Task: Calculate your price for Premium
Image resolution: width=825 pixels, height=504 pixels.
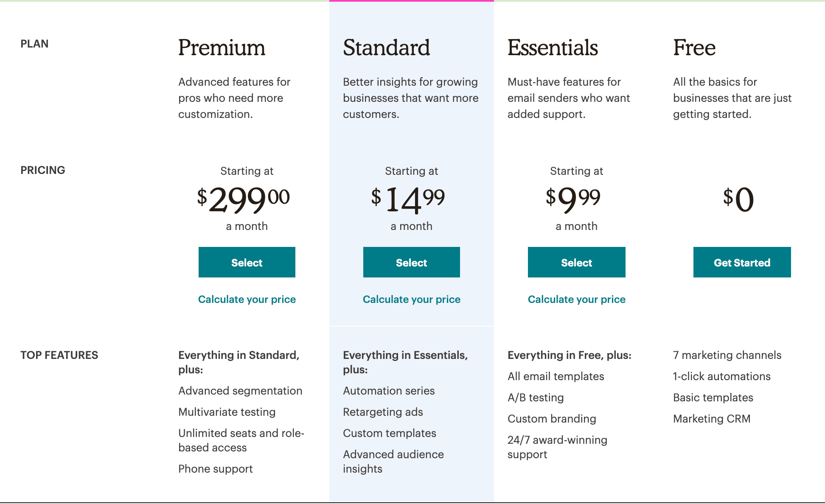Action: [247, 299]
